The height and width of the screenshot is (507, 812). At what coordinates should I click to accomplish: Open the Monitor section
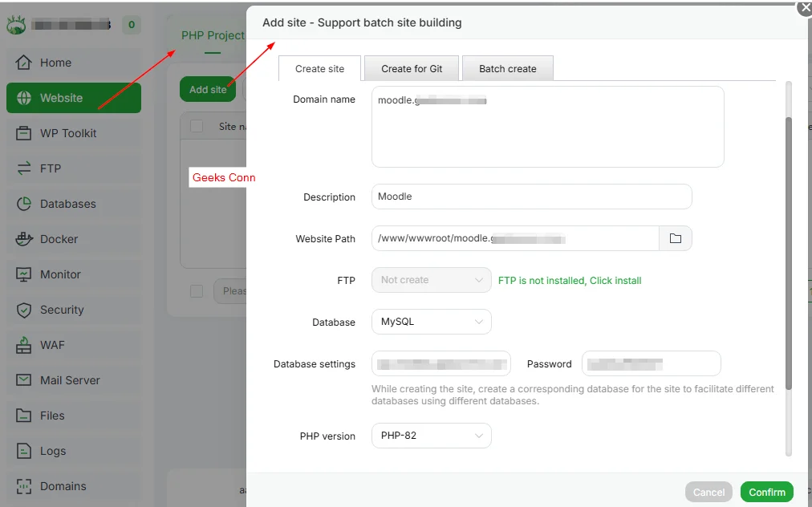tap(60, 274)
